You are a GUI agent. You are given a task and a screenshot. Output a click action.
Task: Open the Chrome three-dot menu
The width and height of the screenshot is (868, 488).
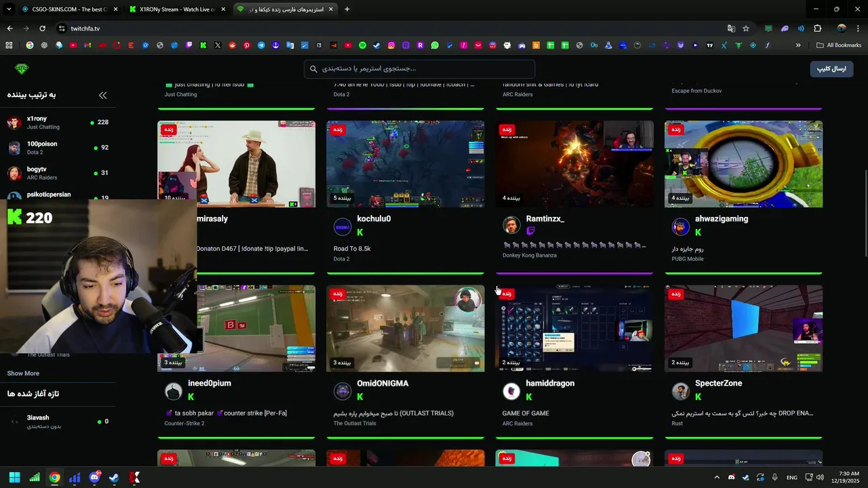coord(858,28)
